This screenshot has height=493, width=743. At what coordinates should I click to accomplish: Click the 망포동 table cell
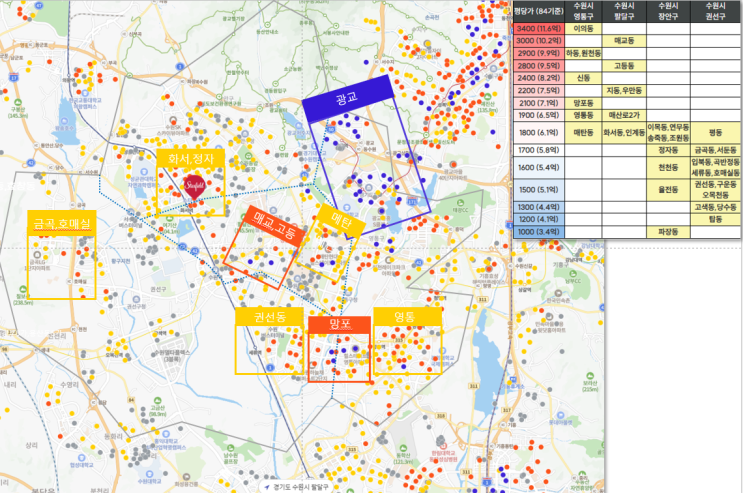[583, 103]
